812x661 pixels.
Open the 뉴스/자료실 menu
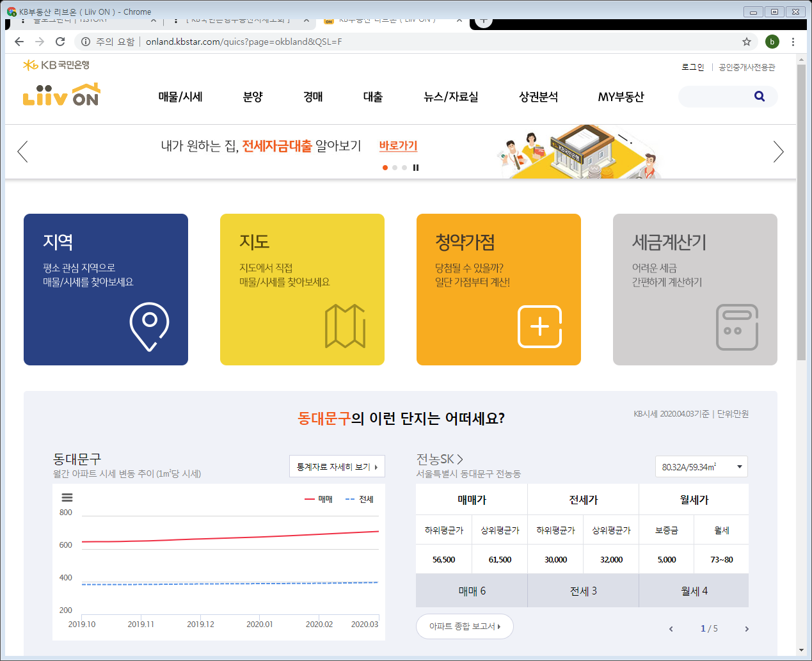[x=451, y=97]
